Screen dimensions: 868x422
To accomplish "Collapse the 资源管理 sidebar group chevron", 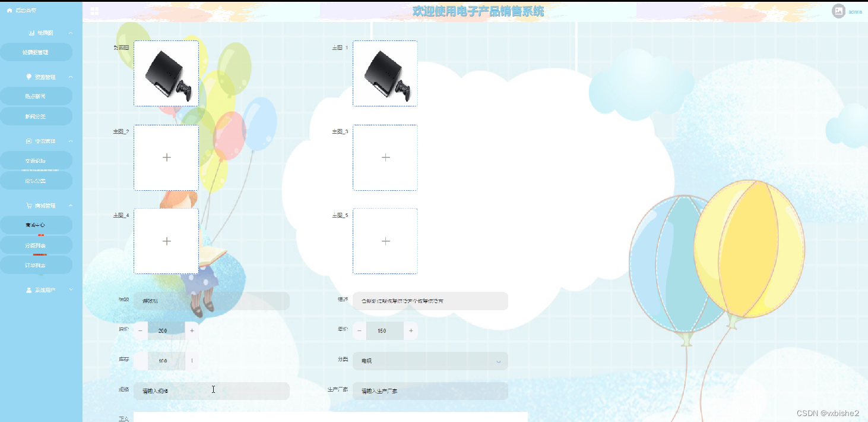I will (71, 77).
